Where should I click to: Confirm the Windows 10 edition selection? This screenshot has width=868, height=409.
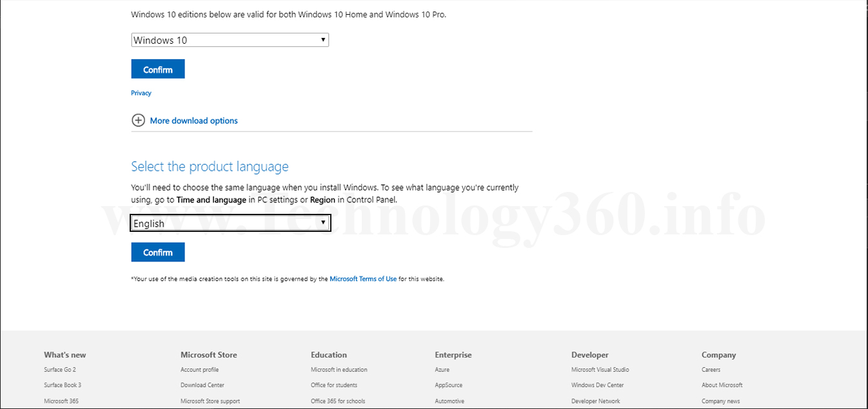coord(158,69)
